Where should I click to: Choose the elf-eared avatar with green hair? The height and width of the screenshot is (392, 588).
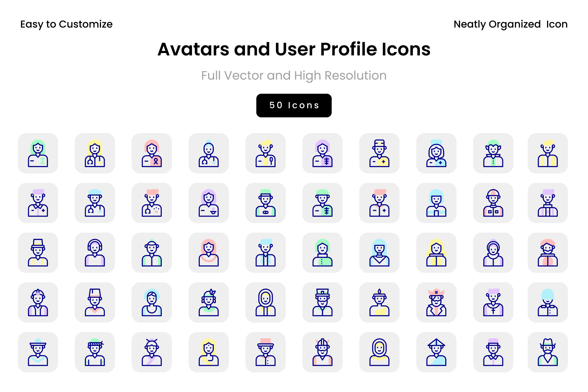click(493, 153)
